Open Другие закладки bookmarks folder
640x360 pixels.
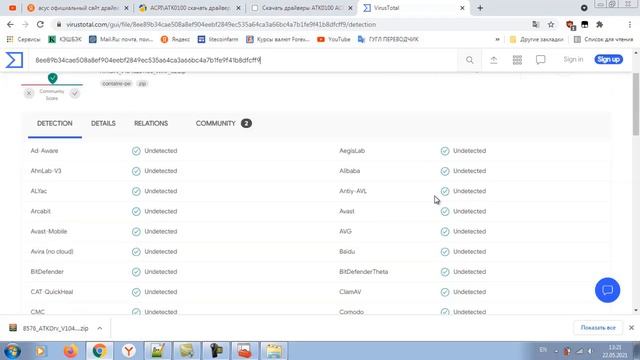point(537,39)
